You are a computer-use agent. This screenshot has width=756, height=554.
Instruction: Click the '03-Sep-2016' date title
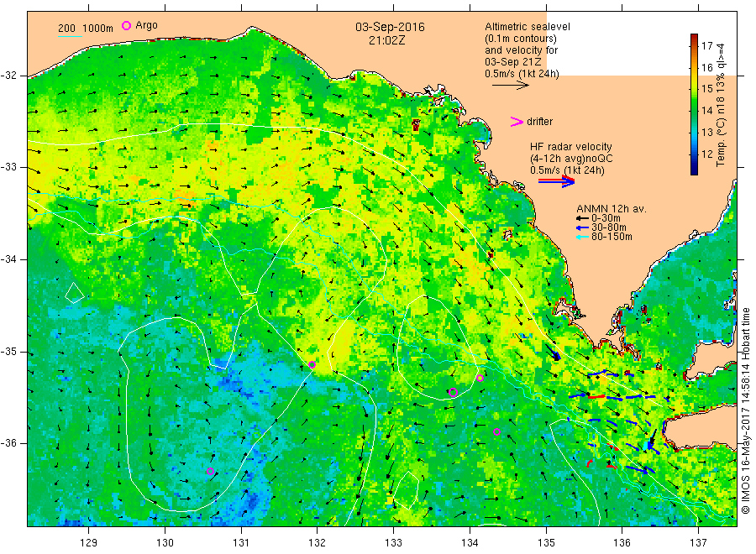point(390,27)
